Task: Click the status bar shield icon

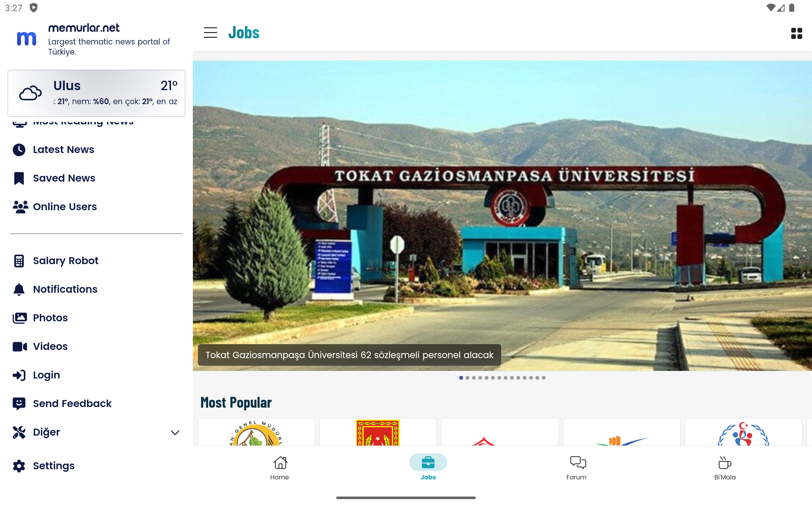Action: point(34,8)
